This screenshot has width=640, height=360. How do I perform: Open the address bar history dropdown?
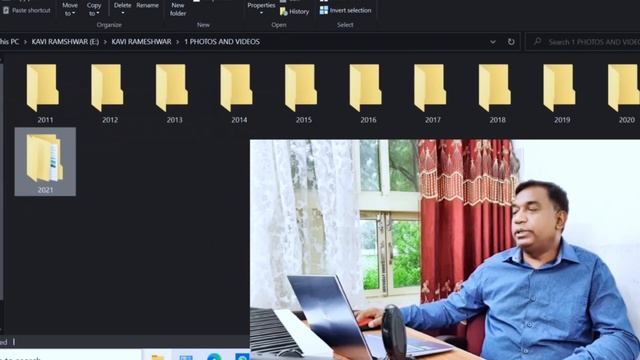tap(493, 42)
